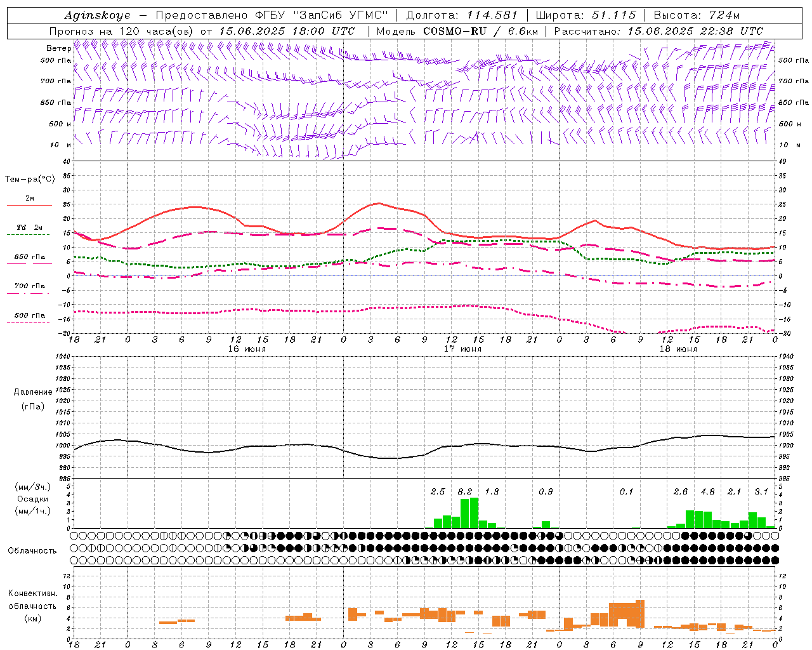This screenshot has height=650, width=812.
Task: Click the "Рассчитано: 15.06.2025 22:38 UTC" text
Action: point(658,31)
